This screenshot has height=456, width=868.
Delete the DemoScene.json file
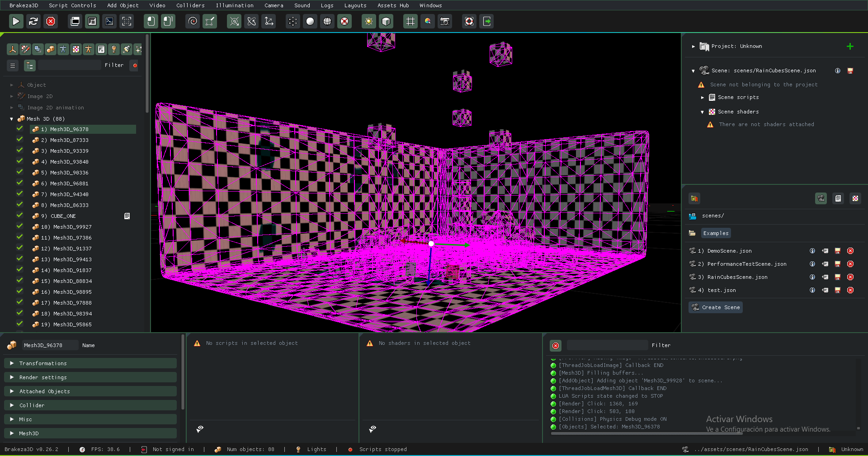click(850, 251)
